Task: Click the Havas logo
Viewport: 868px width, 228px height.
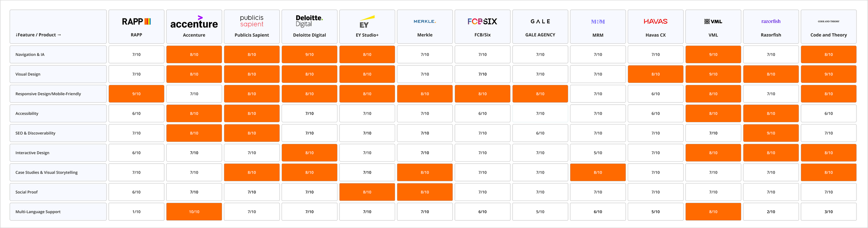Action: point(656,22)
